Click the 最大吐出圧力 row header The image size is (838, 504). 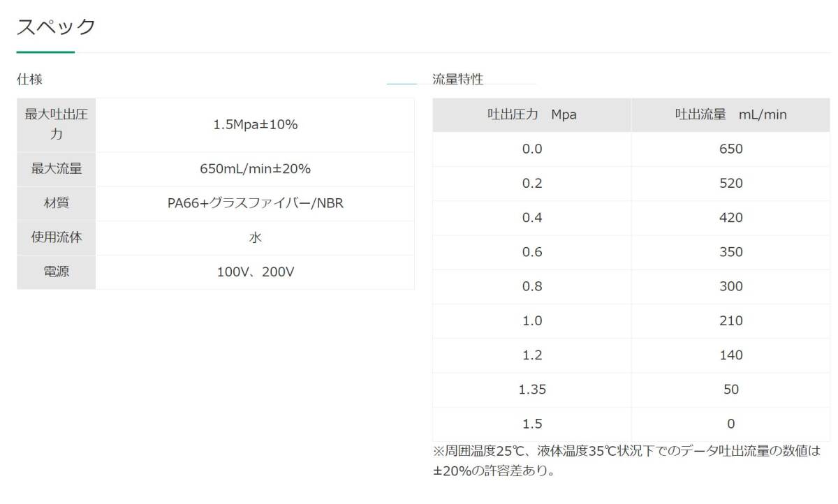(x=55, y=124)
